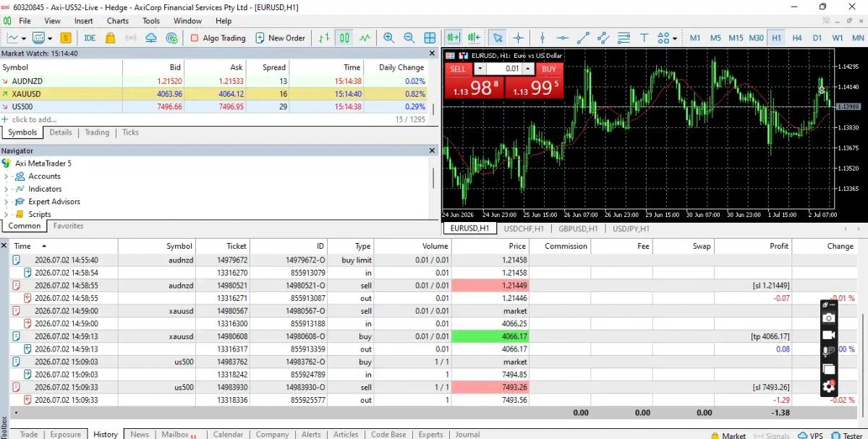
Task: Switch to Favorites tab in Navigator
Action: (x=69, y=226)
